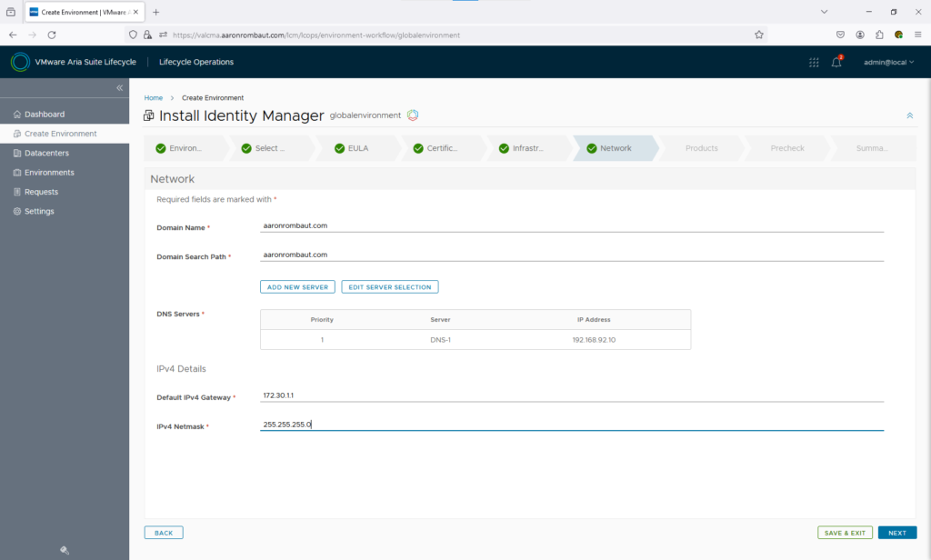Expand the admin@local user dropdown
Screen dimensions: 931x560
[888, 62]
